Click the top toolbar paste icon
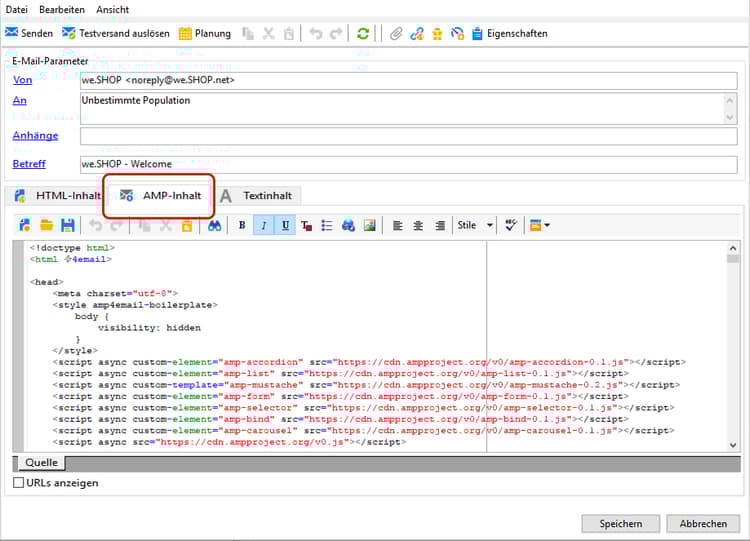This screenshot has height=541, width=750. point(289,33)
